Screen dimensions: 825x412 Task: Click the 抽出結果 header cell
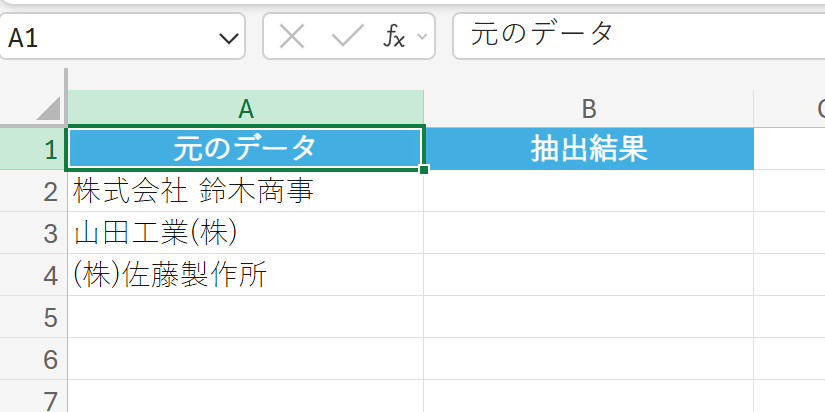[588, 149]
